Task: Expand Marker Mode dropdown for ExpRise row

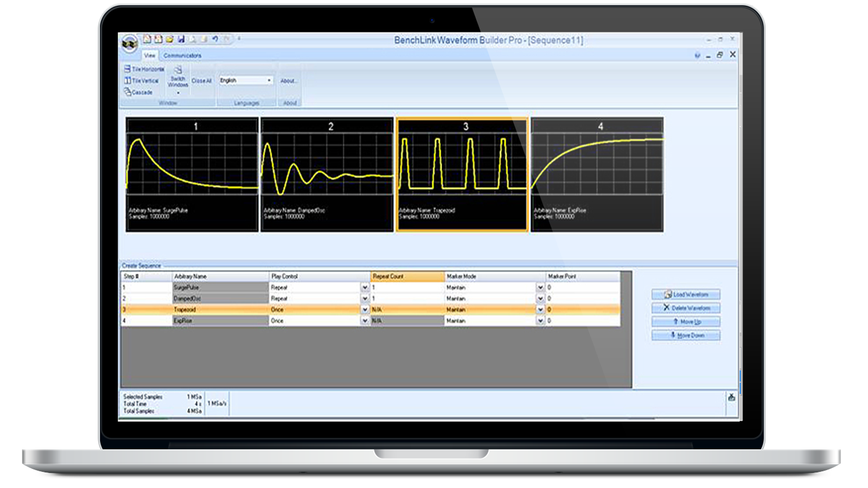Action: (540, 321)
